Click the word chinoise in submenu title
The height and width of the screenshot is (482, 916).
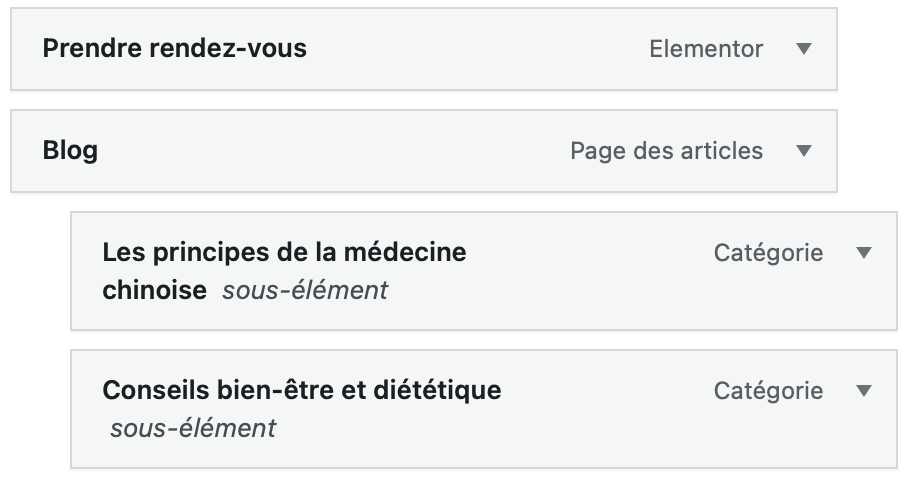[154, 291]
